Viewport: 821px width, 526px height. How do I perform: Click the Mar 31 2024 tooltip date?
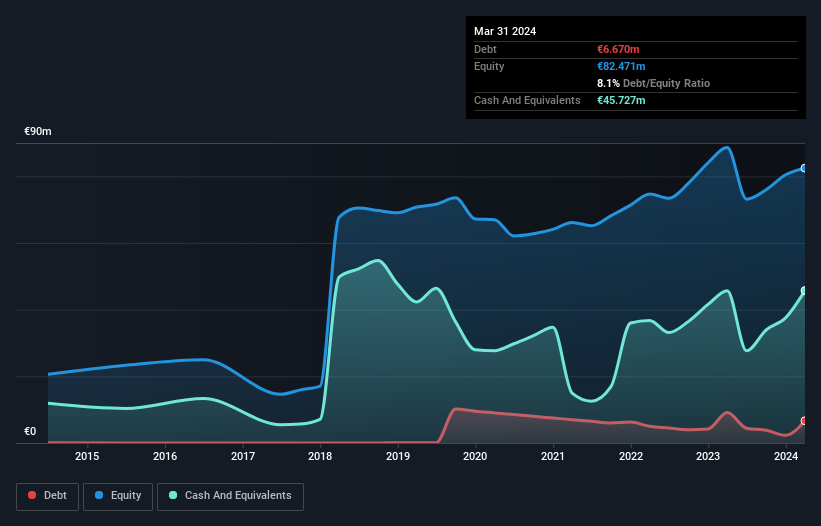coord(505,31)
